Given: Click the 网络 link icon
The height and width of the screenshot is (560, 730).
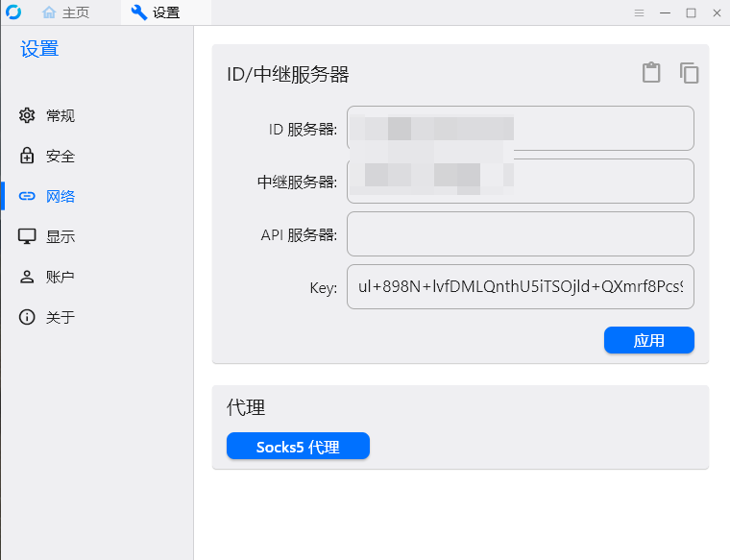Looking at the screenshot, I should tap(27, 196).
